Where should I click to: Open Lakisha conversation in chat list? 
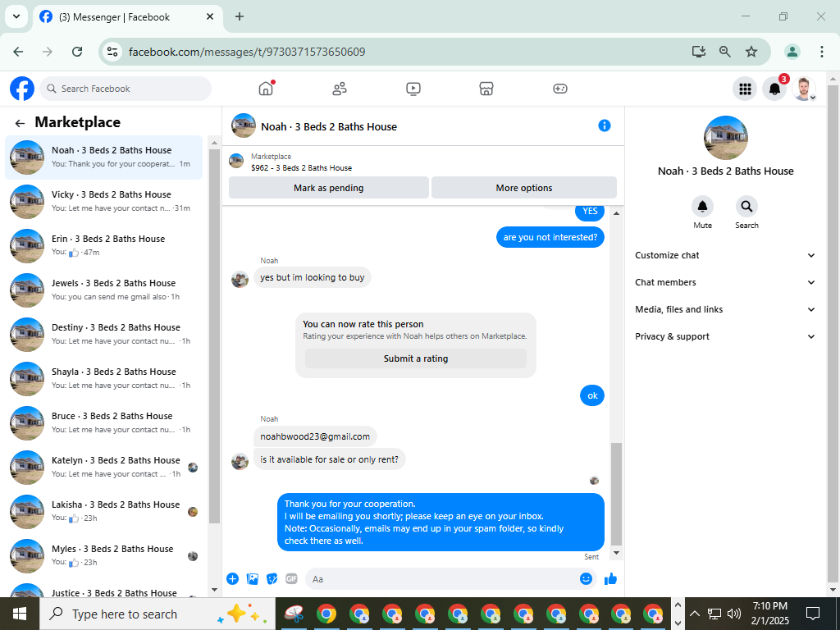click(104, 512)
